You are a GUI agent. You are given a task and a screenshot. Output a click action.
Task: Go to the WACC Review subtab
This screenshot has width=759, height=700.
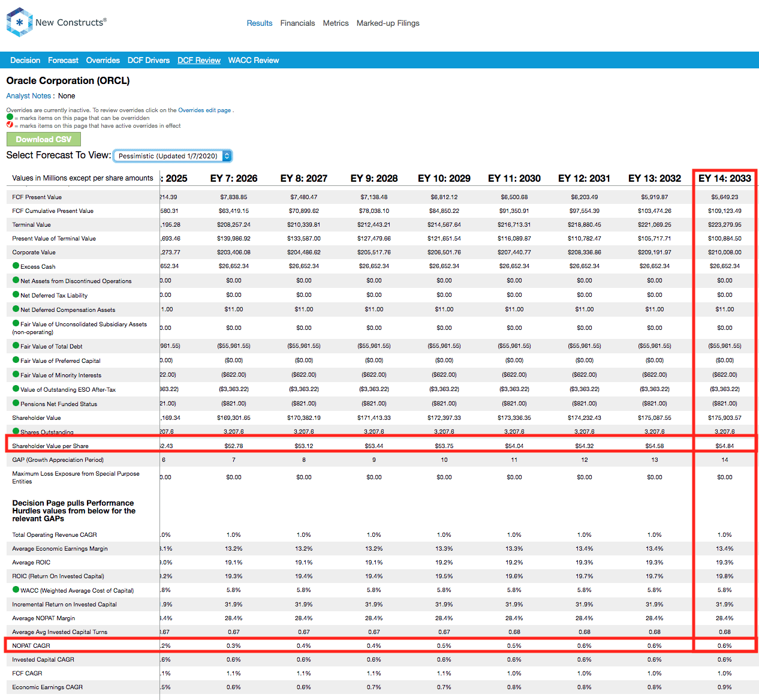point(254,61)
